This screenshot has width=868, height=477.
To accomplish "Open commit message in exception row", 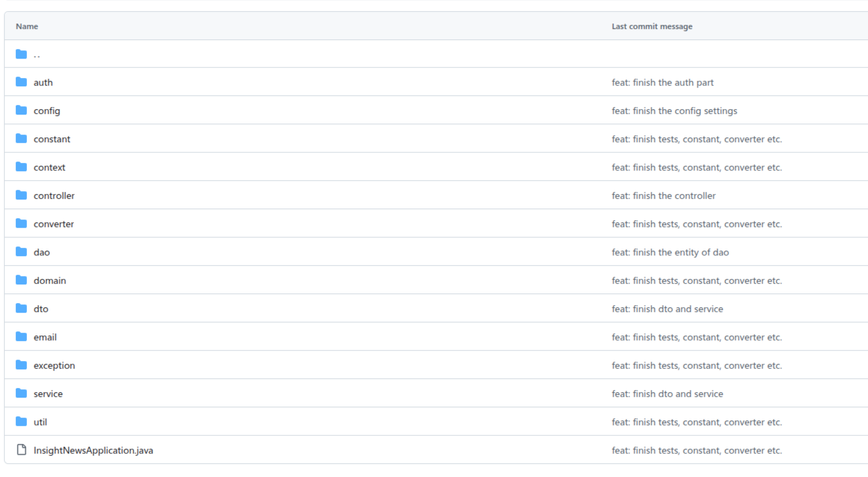I will pyautogui.click(x=697, y=366).
